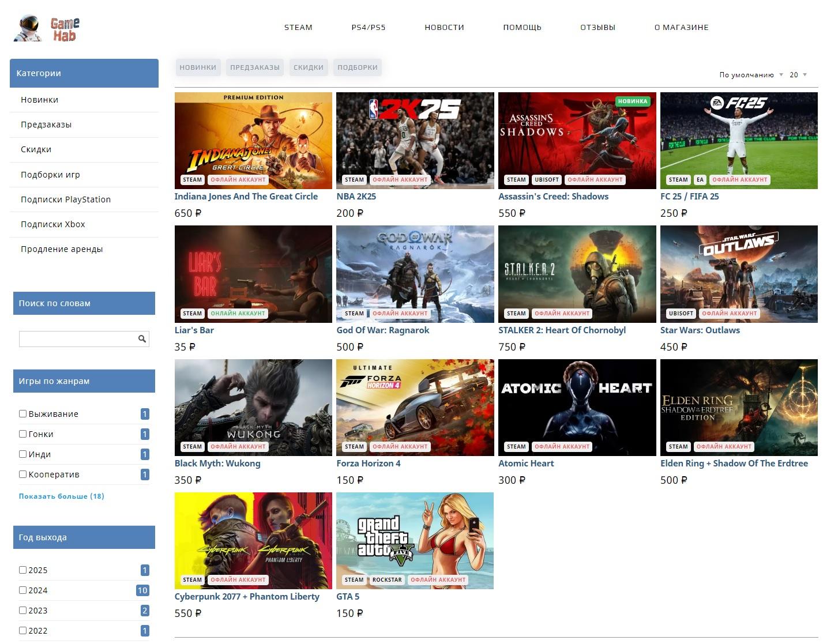Click the search magnifier icon

click(142, 339)
